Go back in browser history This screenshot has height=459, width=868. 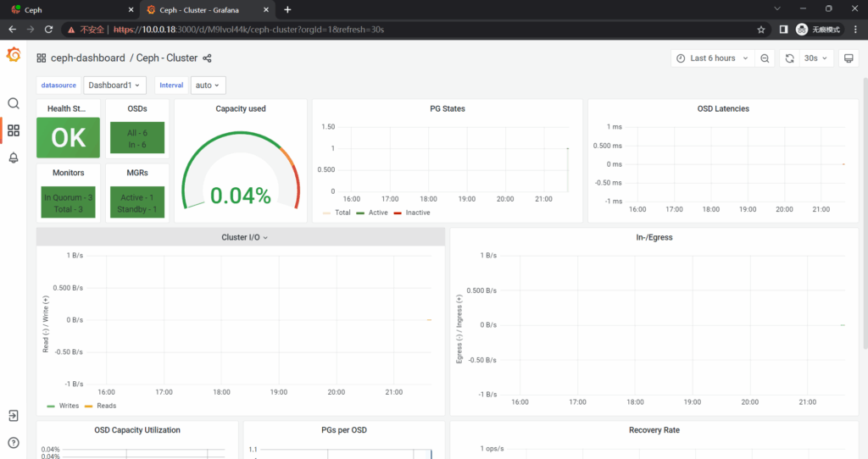click(12, 30)
